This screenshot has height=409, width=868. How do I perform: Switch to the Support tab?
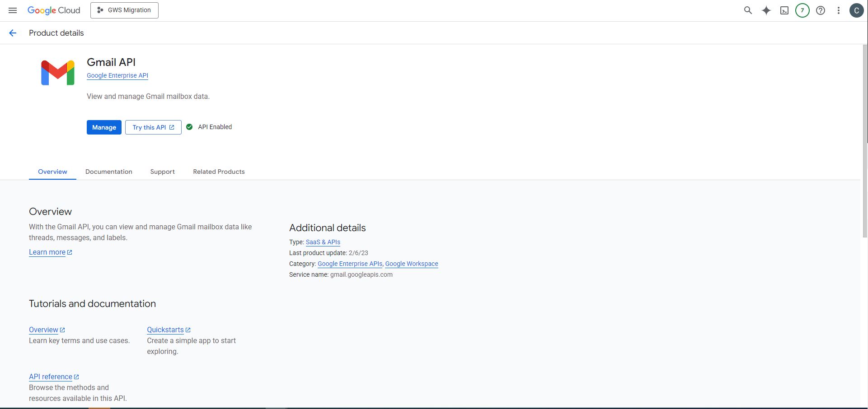tap(162, 172)
